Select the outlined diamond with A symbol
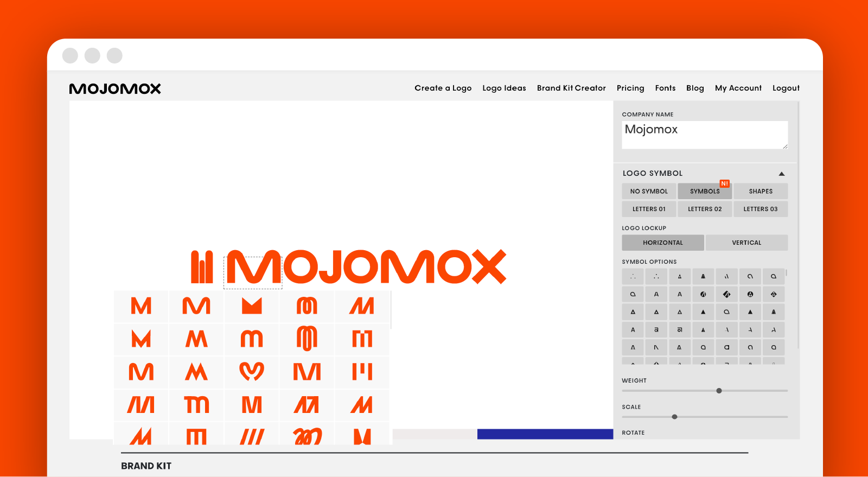 coord(774,294)
